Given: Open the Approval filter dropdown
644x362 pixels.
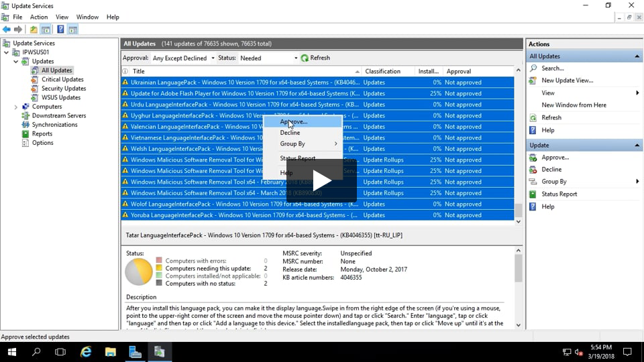Looking at the screenshot, I should (213, 58).
